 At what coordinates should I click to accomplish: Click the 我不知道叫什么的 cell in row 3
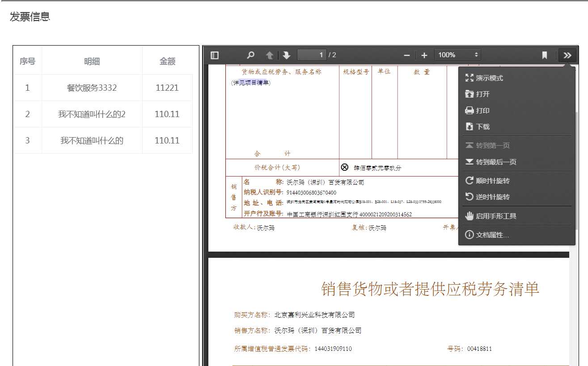(x=92, y=140)
